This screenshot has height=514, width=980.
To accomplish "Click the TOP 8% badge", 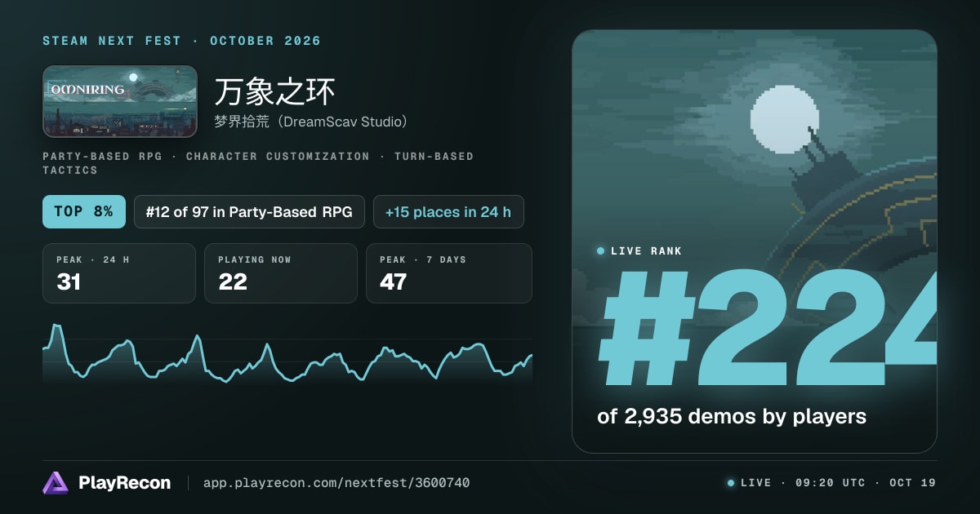I will coord(84,211).
